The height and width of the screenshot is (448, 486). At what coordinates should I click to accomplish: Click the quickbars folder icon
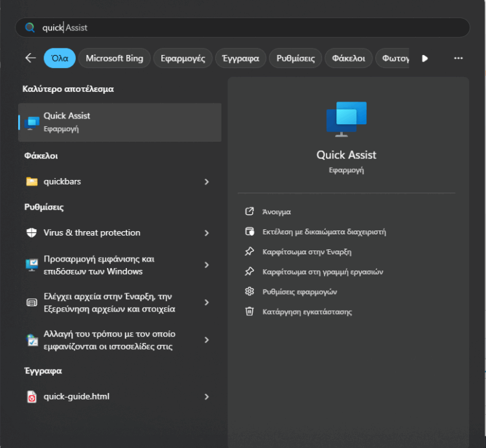click(x=32, y=182)
